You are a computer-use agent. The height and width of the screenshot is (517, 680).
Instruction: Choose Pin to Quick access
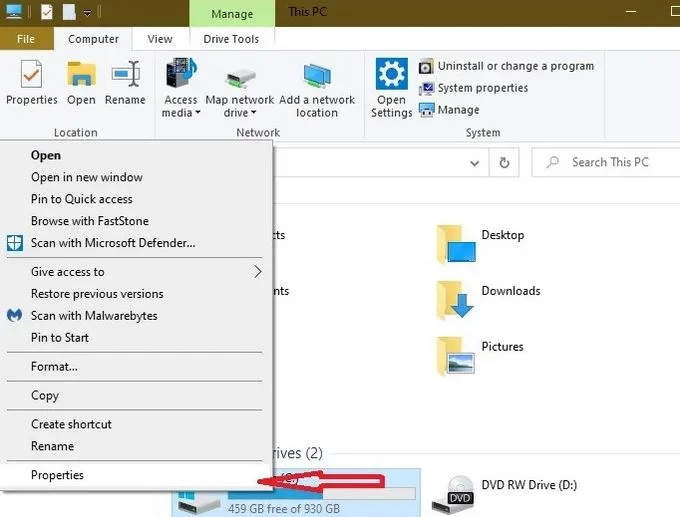click(x=136, y=199)
